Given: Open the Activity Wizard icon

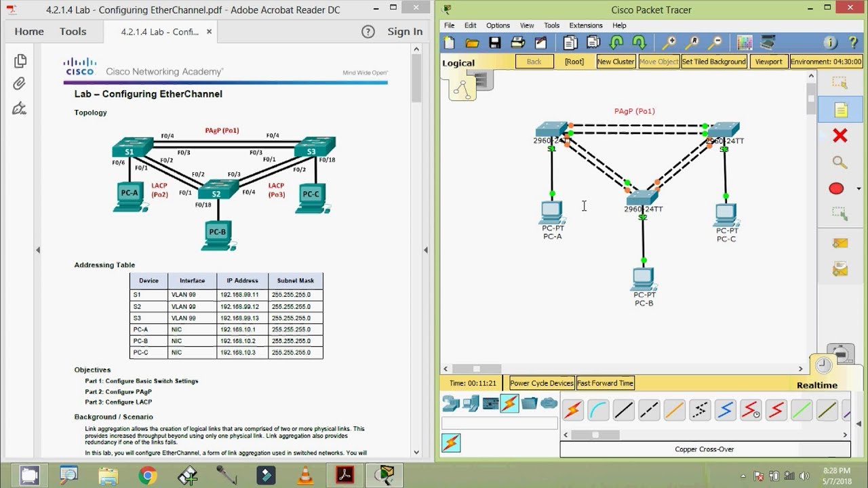Looking at the screenshot, I should (x=540, y=43).
